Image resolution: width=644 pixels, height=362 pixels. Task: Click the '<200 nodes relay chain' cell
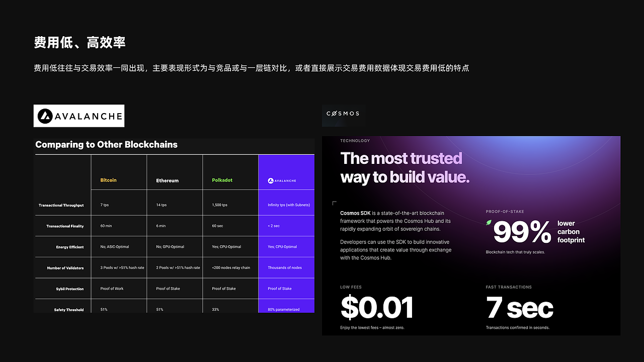(x=231, y=267)
